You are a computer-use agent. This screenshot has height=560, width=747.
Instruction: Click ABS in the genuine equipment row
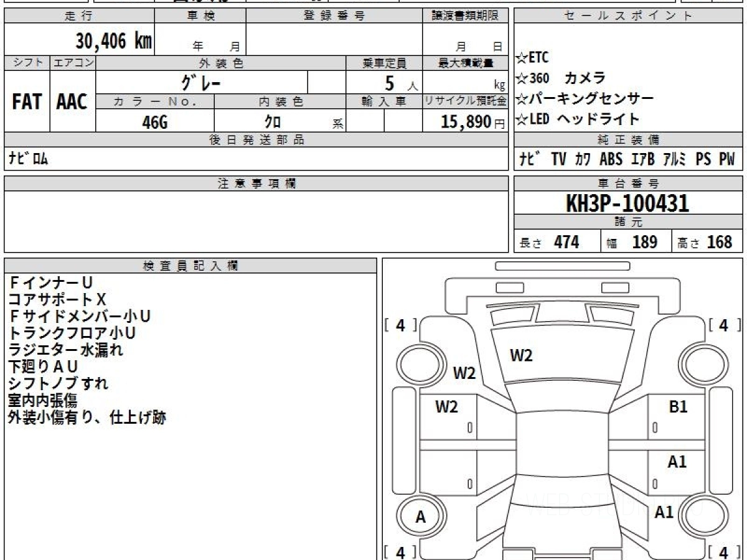[611, 159]
